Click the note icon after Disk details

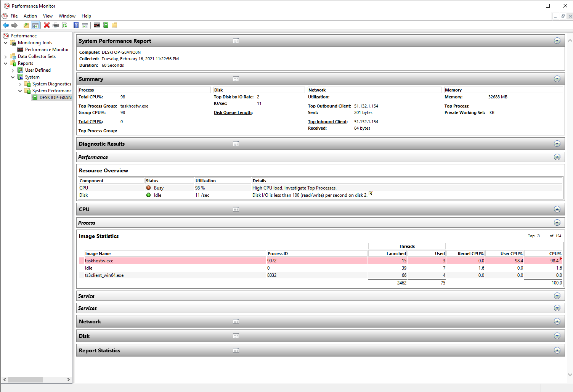pyautogui.click(x=370, y=194)
